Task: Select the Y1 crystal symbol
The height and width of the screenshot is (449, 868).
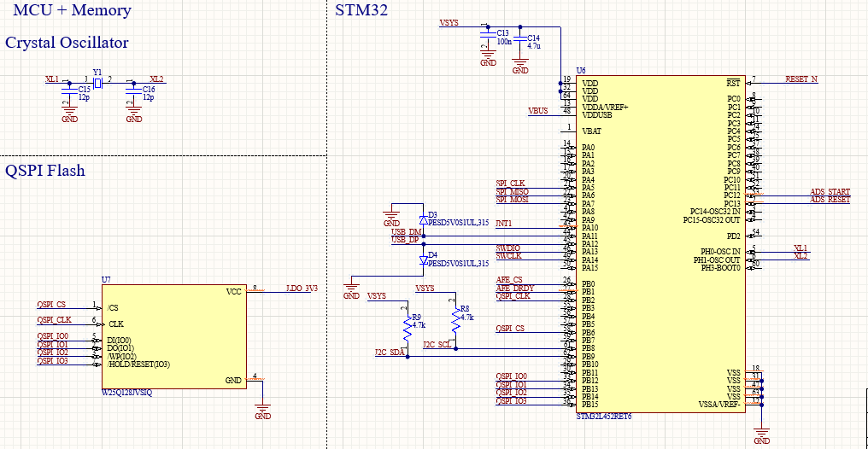Action: (98, 83)
